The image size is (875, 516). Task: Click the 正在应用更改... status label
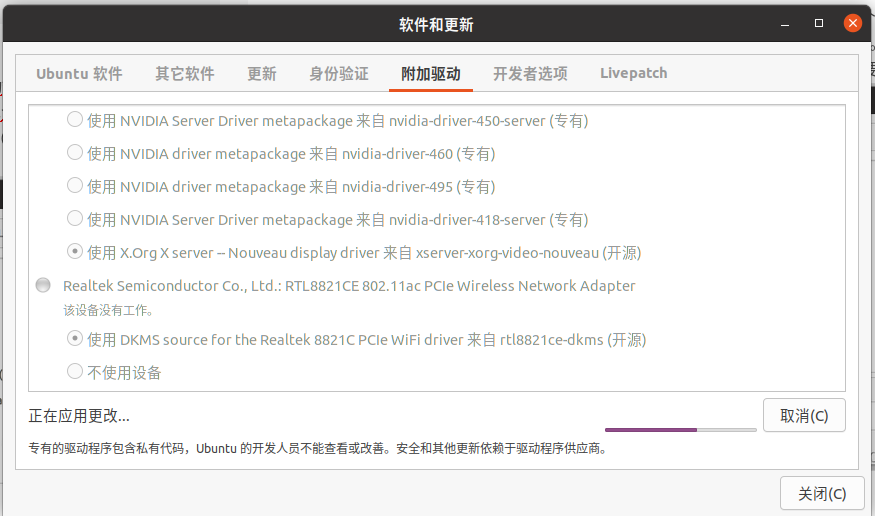(79, 416)
